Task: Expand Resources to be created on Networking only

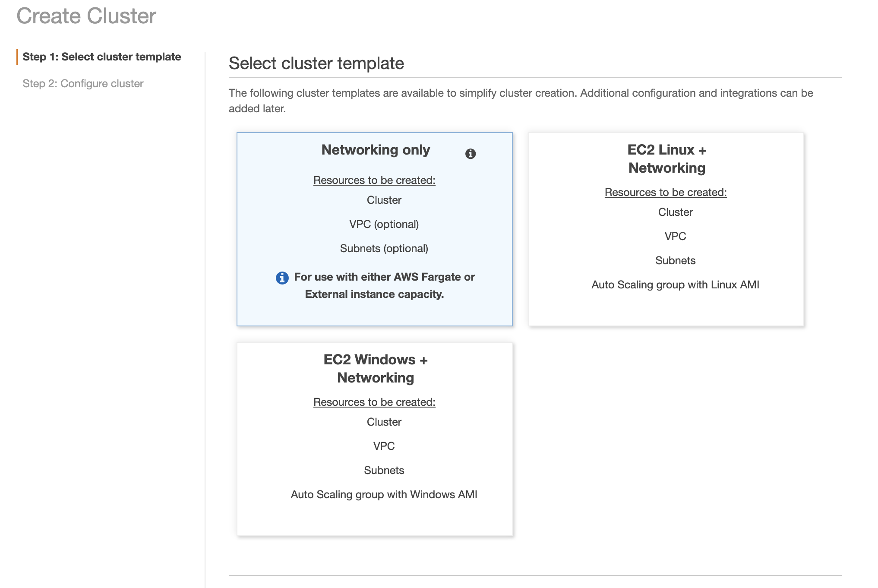Action: 374,180
